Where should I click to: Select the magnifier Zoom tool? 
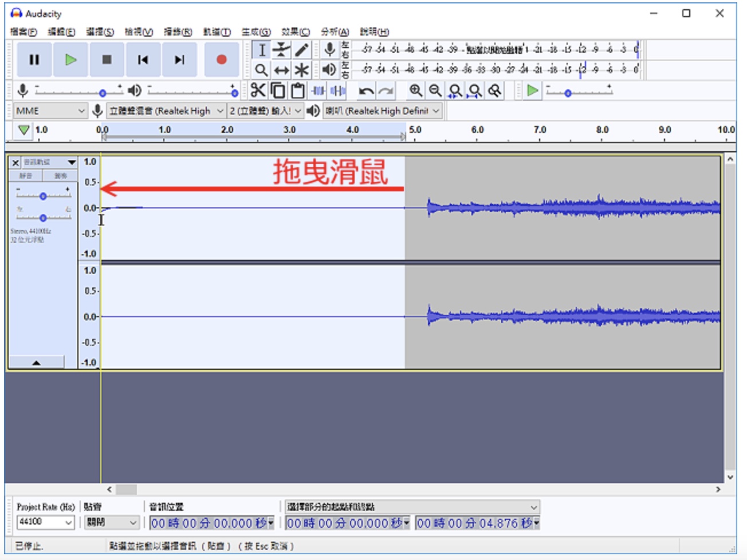(x=261, y=70)
